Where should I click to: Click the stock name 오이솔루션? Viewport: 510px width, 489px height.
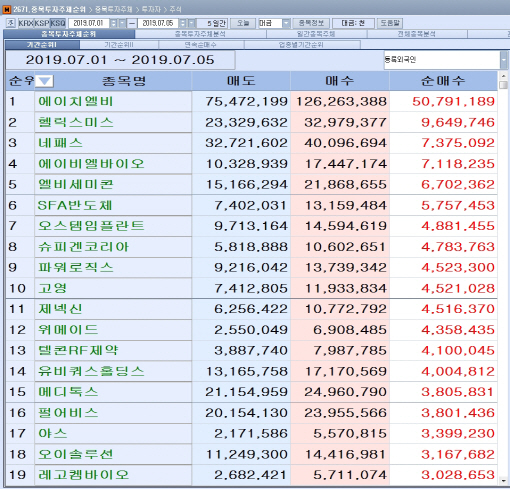[x=76, y=454]
